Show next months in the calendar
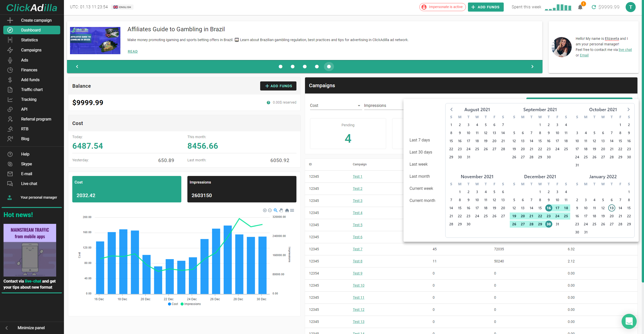Image resolution: width=644 pixels, height=334 pixels. (x=628, y=109)
